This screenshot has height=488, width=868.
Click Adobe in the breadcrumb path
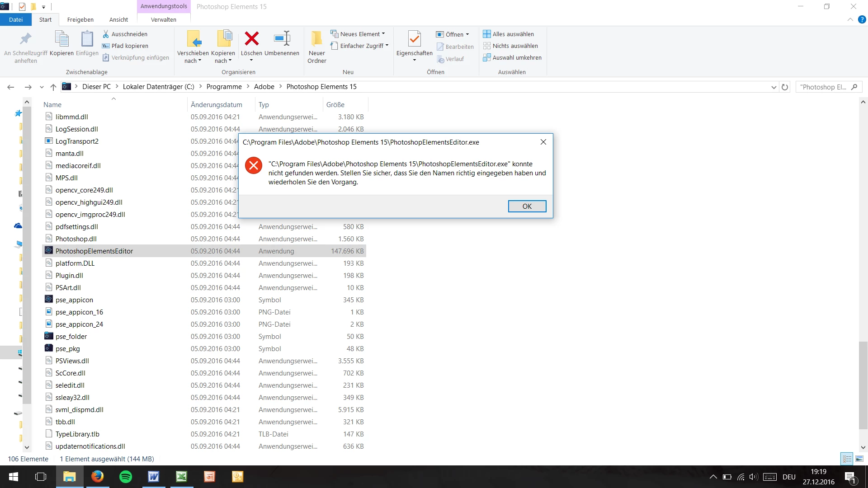click(264, 87)
